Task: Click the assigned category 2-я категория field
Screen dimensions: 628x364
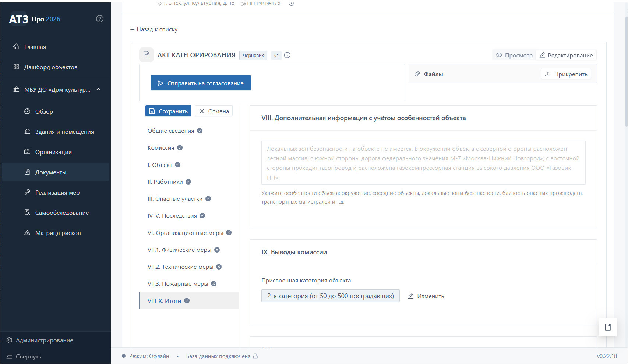Action: coord(330,296)
